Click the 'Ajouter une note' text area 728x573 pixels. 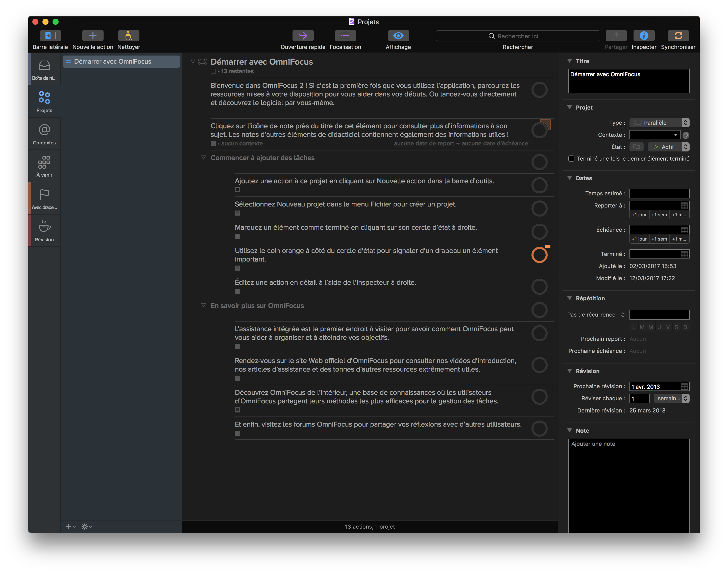pyautogui.click(x=629, y=485)
